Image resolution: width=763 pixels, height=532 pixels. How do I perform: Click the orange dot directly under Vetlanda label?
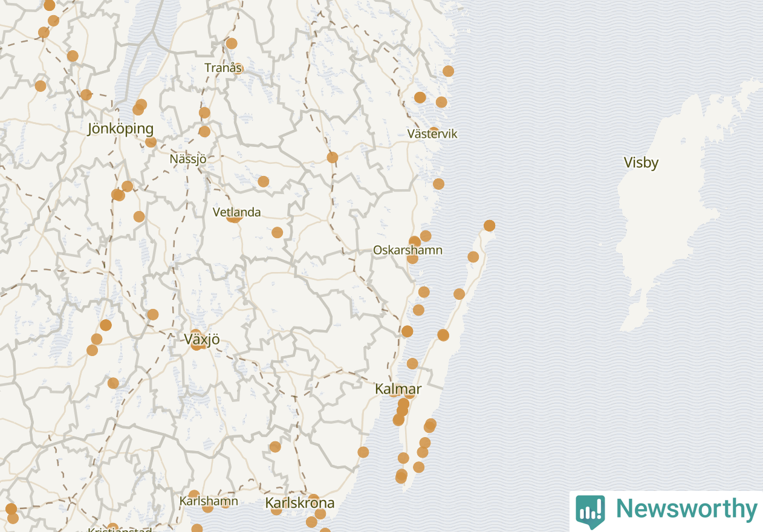(x=233, y=217)
